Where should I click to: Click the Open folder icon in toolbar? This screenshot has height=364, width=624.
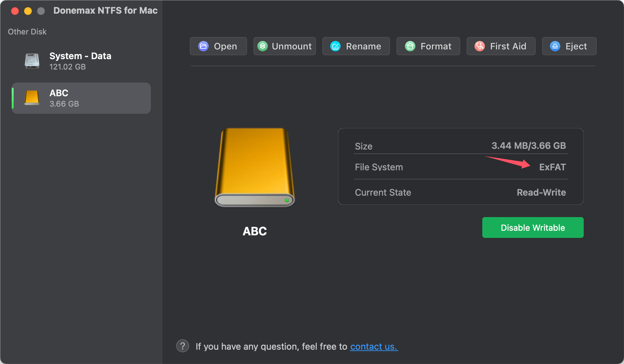point(203,46)
